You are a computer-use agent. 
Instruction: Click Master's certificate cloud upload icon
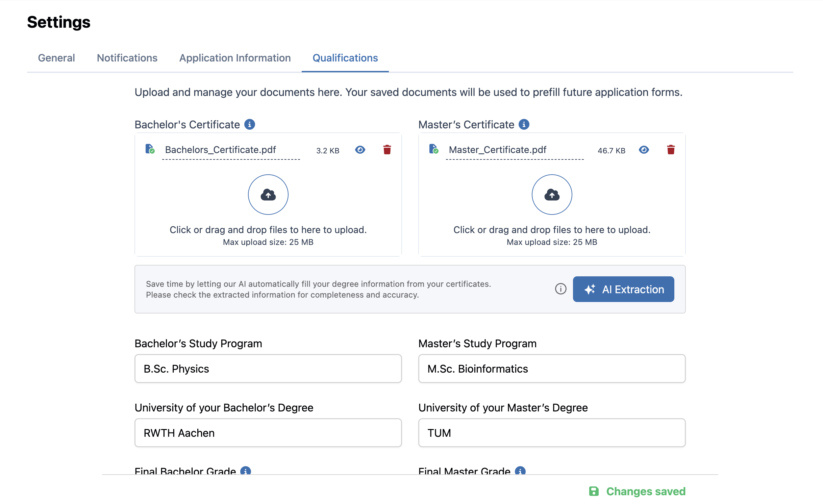pyautogui.click(x=552, y=195)
